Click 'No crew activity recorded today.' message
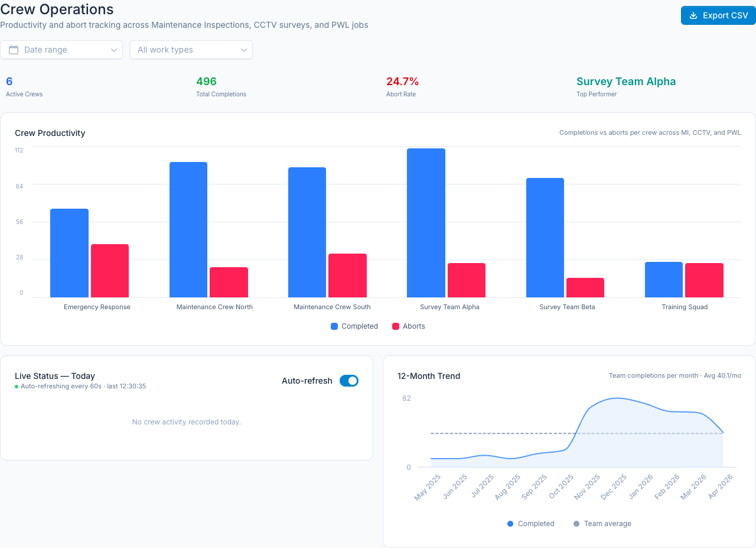The height and width of the screenshot is (548, 756). point(187,422)
